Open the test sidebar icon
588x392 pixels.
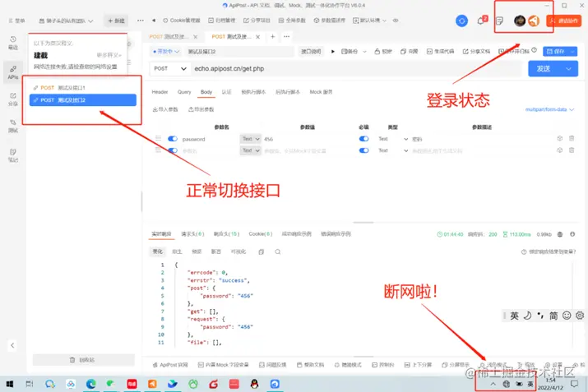click(x=13, y=127)
